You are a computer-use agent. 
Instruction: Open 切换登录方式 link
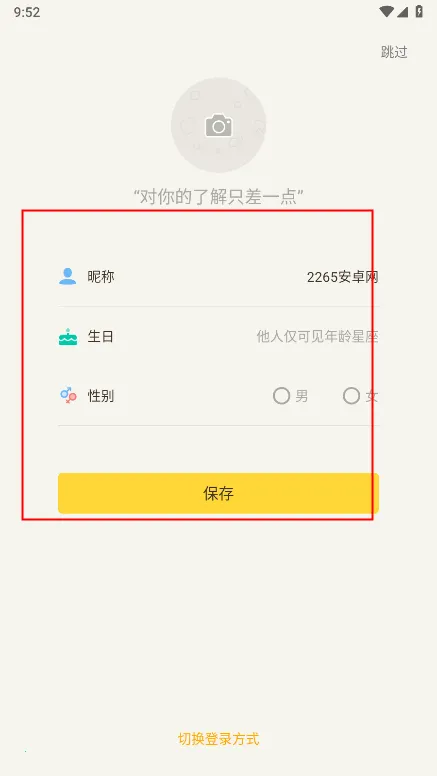[218, 739]
